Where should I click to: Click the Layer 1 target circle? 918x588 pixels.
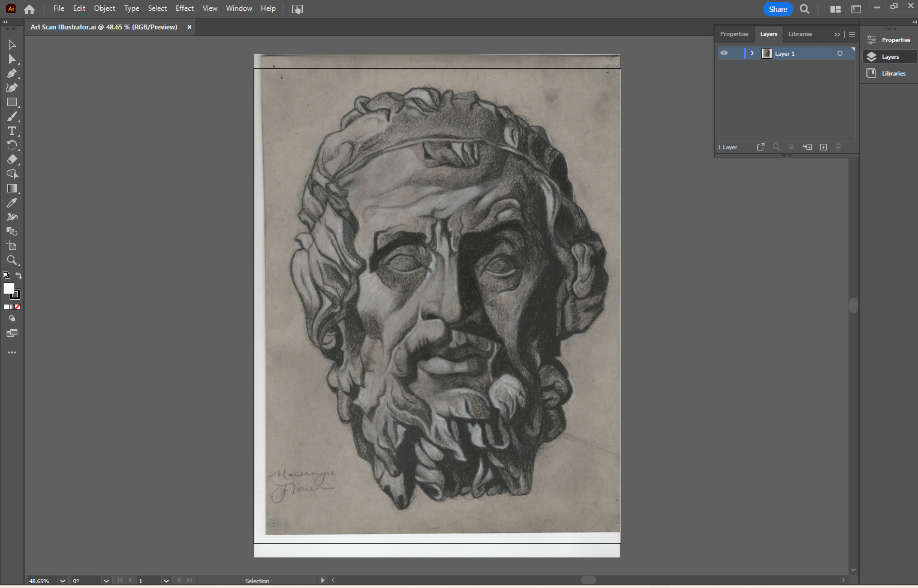[x=840, y=53]
